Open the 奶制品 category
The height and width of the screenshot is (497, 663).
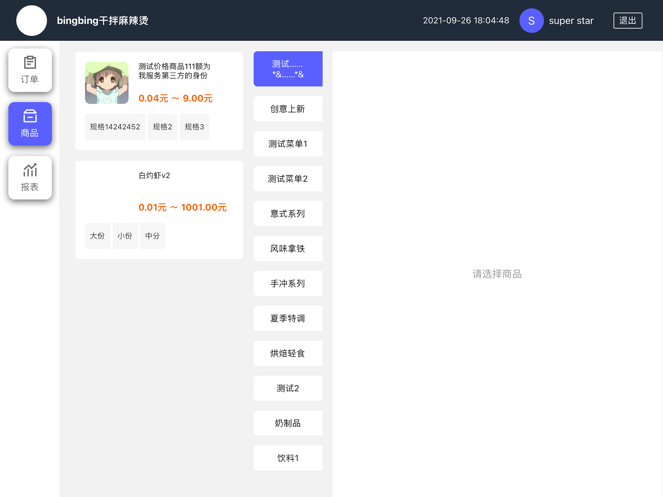point(288,424)
